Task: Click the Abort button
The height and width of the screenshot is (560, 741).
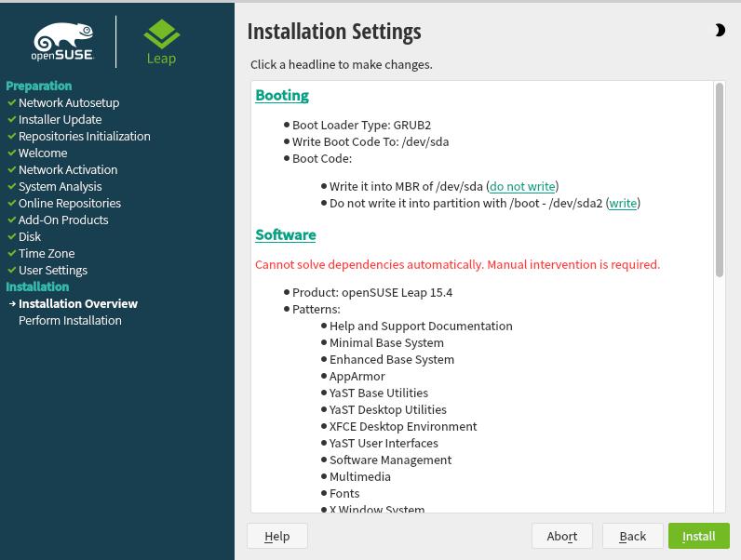Action: click(x=562, y=536)
